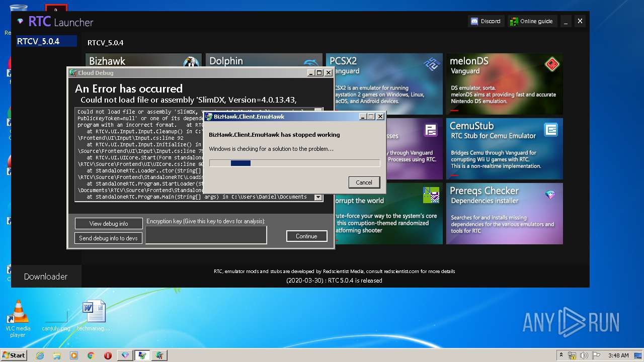Open VLC media player desktop shortcut
Image resolution: width=644 pixels, height=362 pixels.
click(18, 318)
